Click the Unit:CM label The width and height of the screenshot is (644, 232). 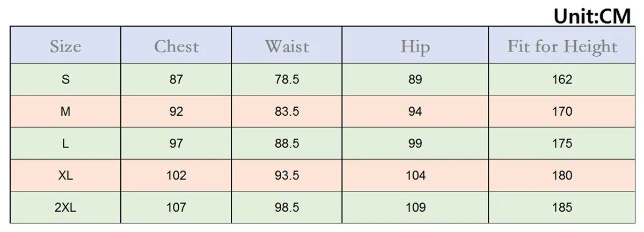[592, 15]
